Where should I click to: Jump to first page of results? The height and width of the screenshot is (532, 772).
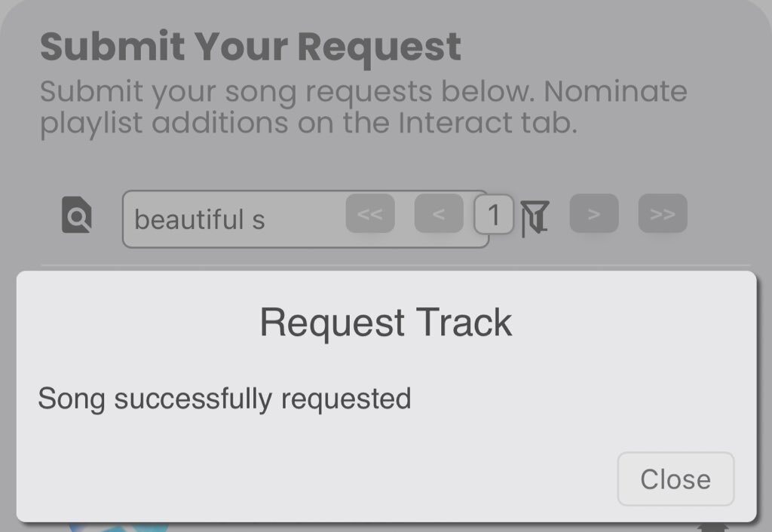369,214
